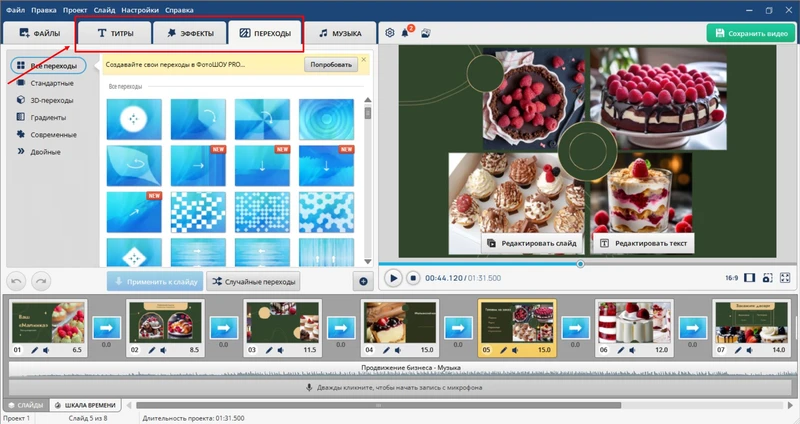Image resolution: width=800 pixels, height=424 pixels.
Task: Open transition between slides 01 and 02
Action: click(x=106, y=328)
